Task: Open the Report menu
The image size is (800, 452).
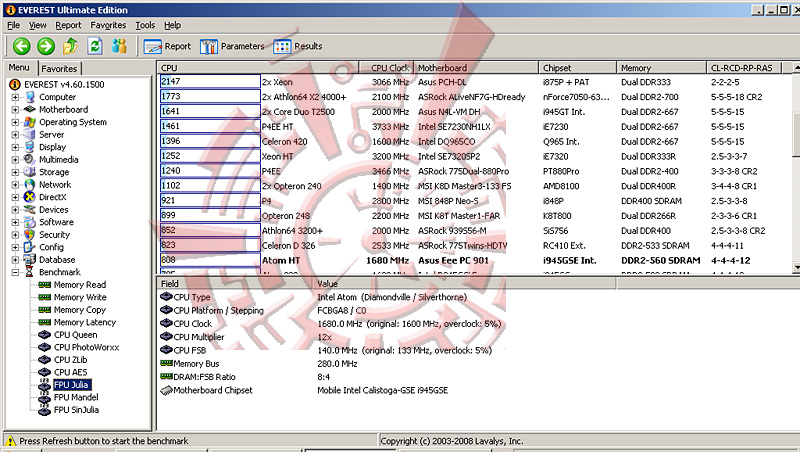Action: (x=68, y=25)
